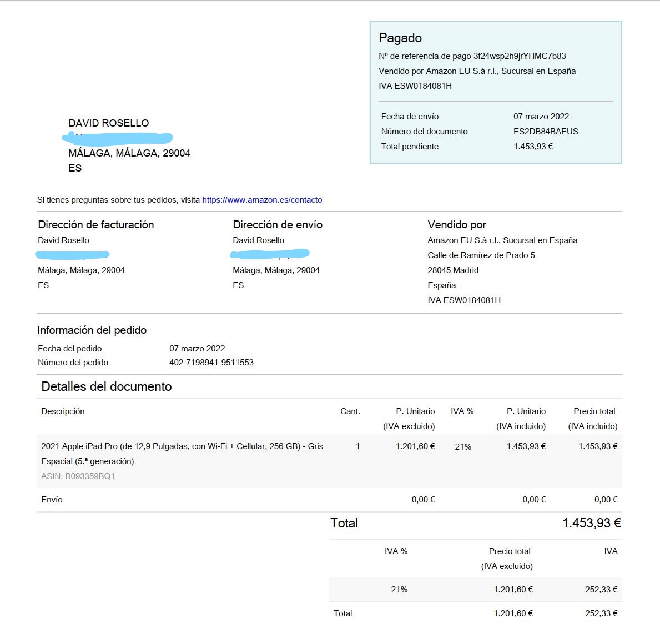Select unit price 1.201,60 € in iPad row

415,446
